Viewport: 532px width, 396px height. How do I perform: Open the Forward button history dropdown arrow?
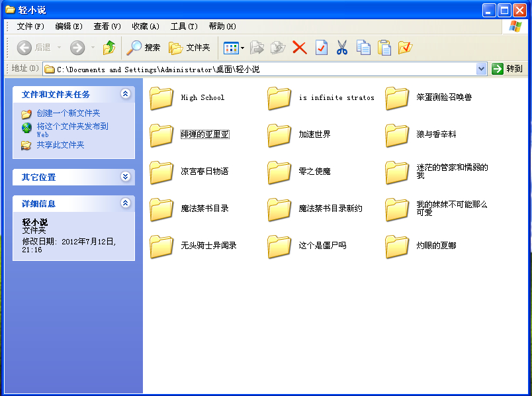(x=93, y=48)
